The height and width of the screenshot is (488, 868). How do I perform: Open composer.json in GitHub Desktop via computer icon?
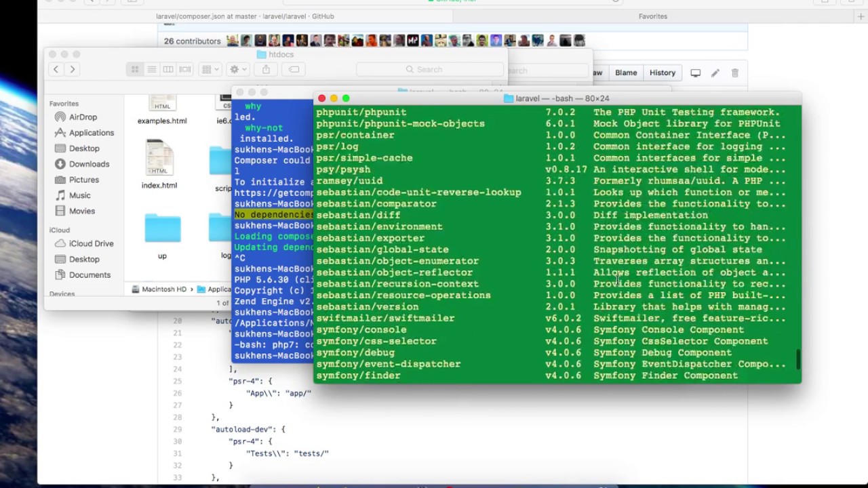[695, 73]
